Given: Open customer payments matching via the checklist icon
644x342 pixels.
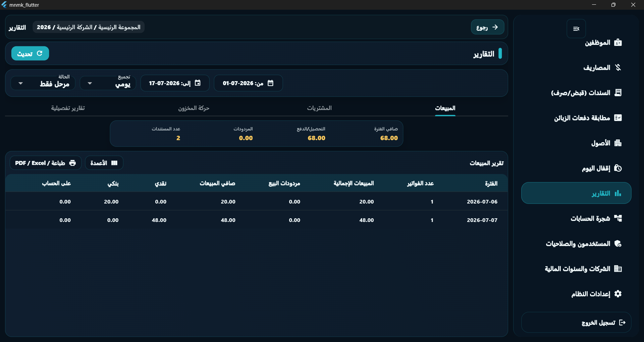Looking at the screenshot, I should click(x=618, y=118).
